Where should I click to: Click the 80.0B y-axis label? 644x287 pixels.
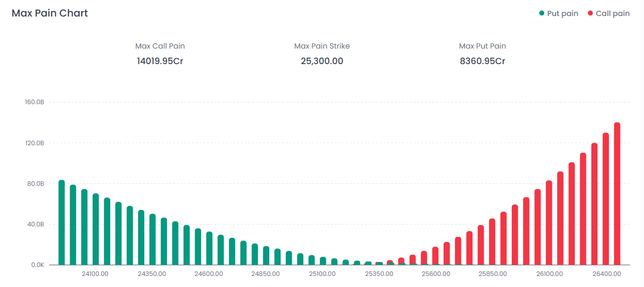coord(35,184)
